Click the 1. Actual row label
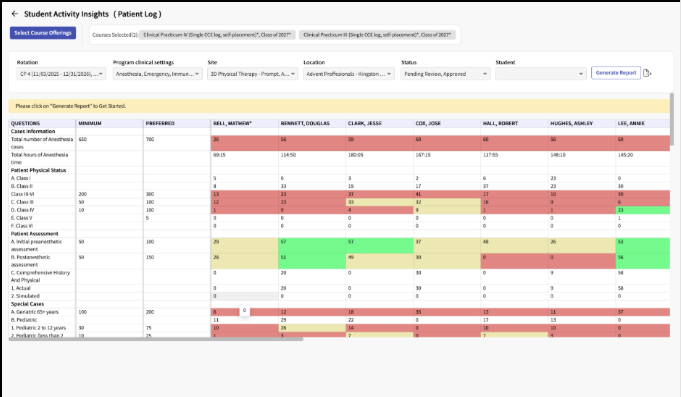Screen dimensions: 681x397 pos(20,288)
